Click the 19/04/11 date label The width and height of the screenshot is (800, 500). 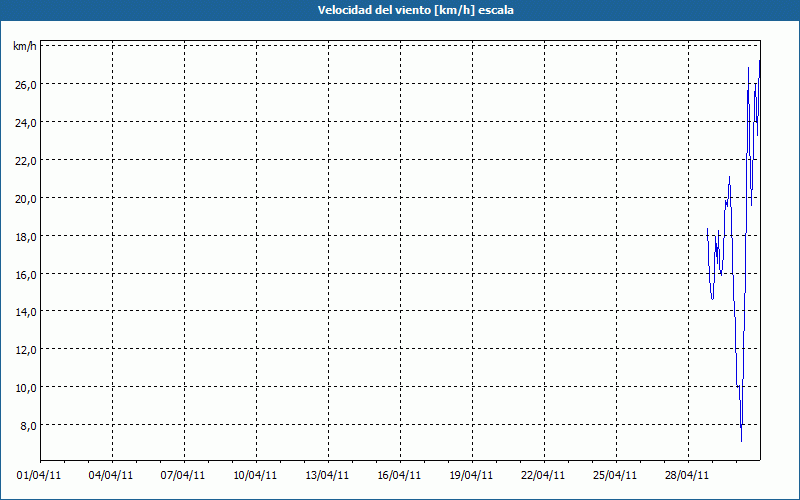[471, 475]
